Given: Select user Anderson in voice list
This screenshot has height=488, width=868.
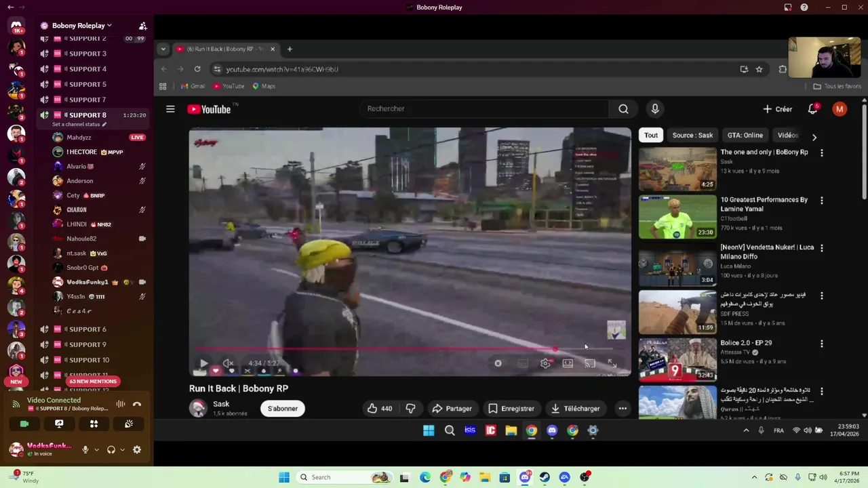Looking at the screenshot, I should (x=98, y=181).
